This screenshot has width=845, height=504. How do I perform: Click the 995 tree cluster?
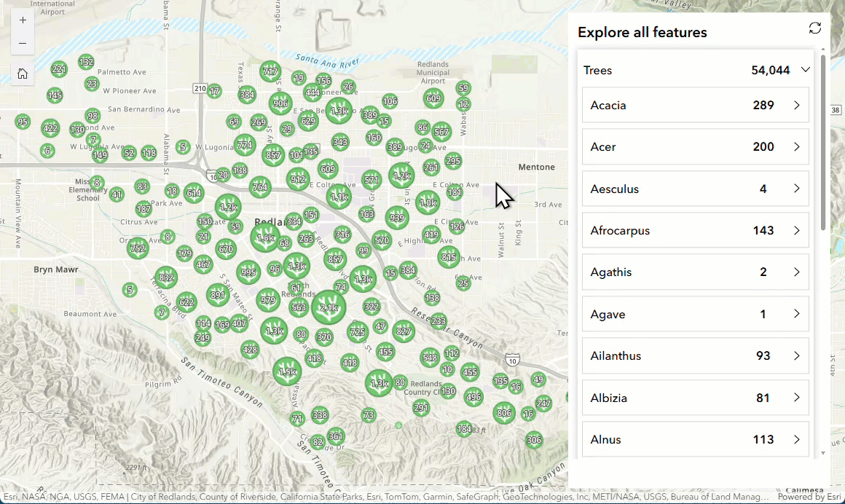(x=248, y=272)
